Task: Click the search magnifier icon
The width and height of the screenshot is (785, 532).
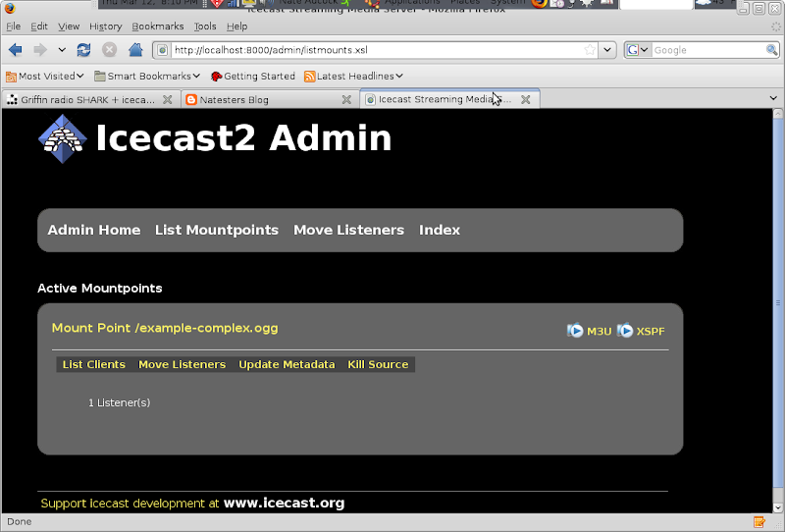Action: [771, 50]
